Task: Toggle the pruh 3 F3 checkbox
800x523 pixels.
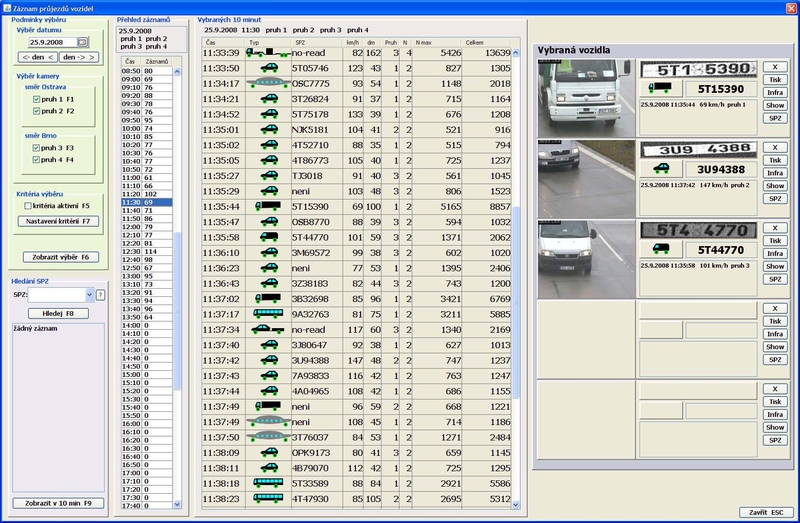Action: [37, 147]
